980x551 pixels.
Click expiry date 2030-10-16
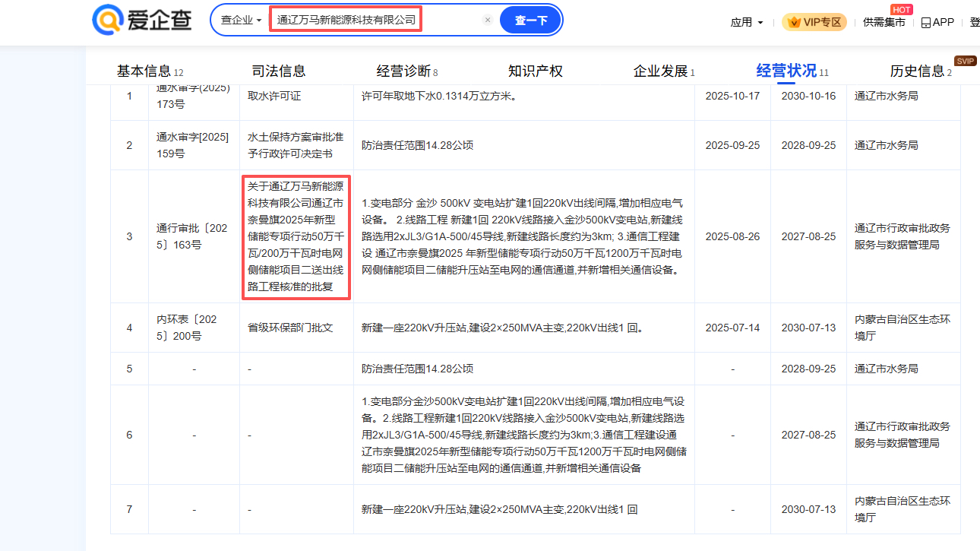tap(808, 96)
